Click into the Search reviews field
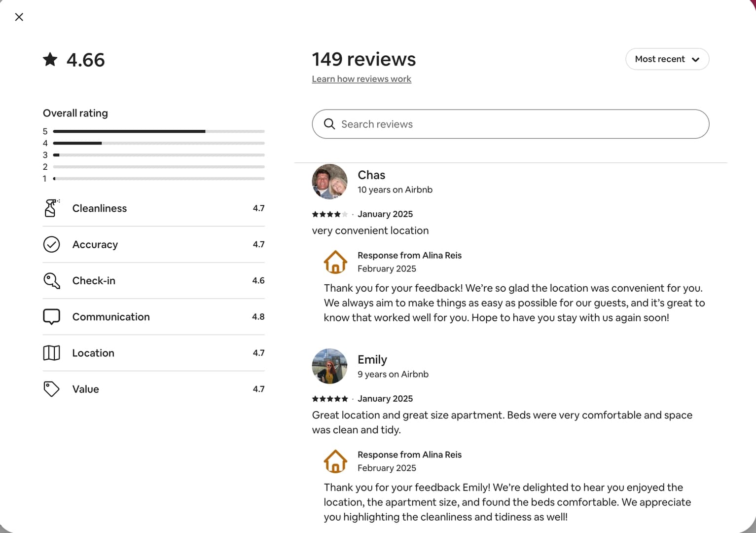This screenshot has width=756, height=533. tap(510, 124)
